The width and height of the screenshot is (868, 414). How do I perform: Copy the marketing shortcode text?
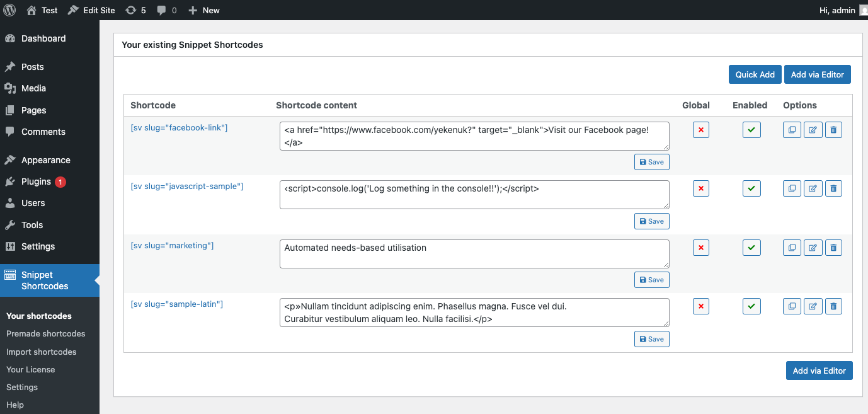click(172, 246)
